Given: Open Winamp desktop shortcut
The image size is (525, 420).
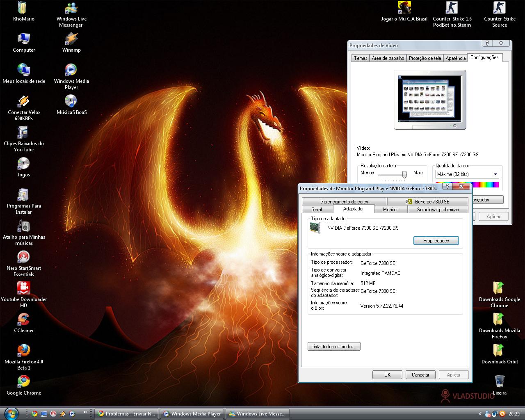Looking at the screenshot, I should coord(71,39).
